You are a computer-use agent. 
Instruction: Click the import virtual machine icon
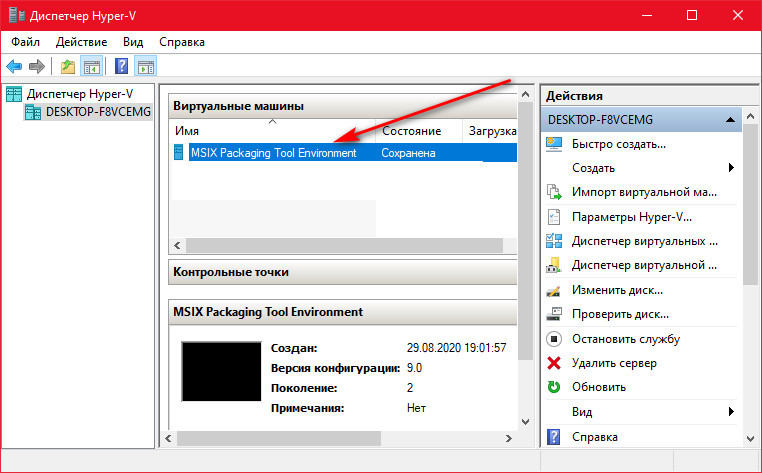(554, 192)
